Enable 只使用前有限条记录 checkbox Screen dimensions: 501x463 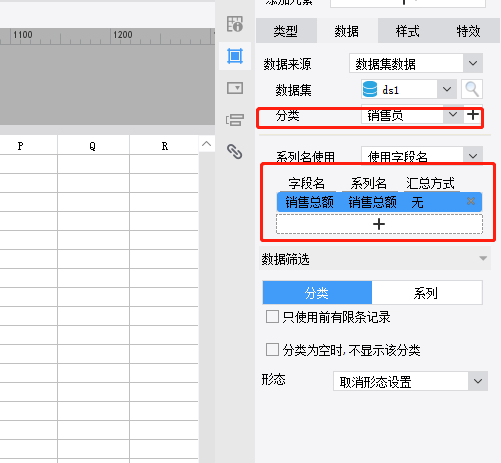pos(272,317)
